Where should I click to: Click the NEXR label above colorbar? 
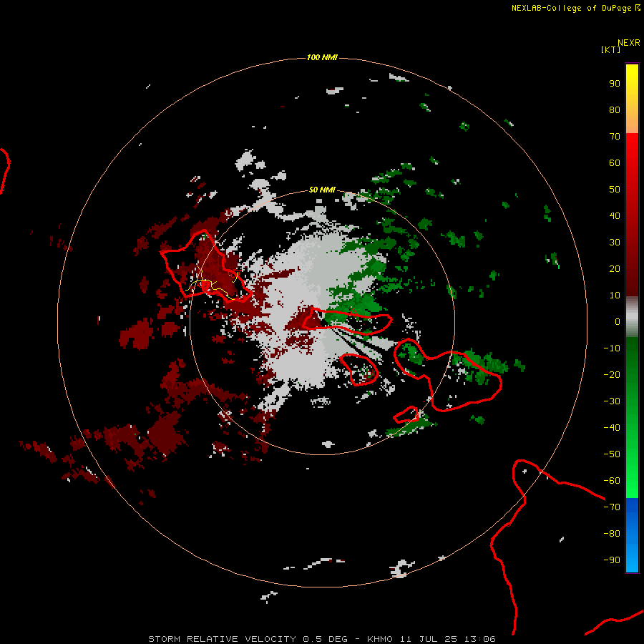click(629, 43)
